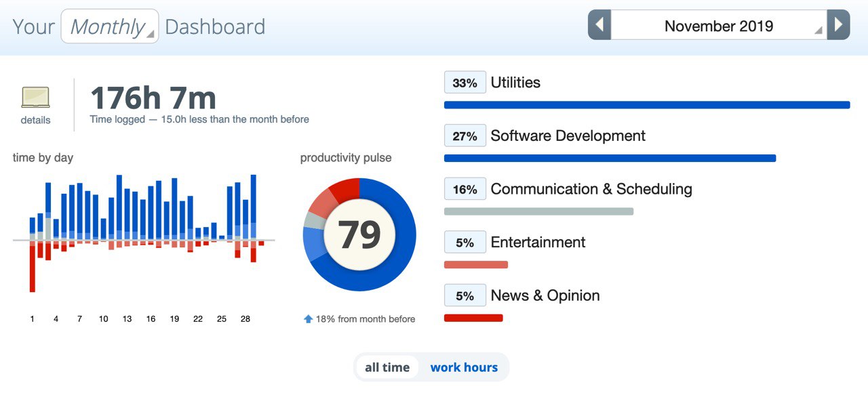
Task: Click the details link under laptop
Action: pyautogui.click(x=35, y=120)
